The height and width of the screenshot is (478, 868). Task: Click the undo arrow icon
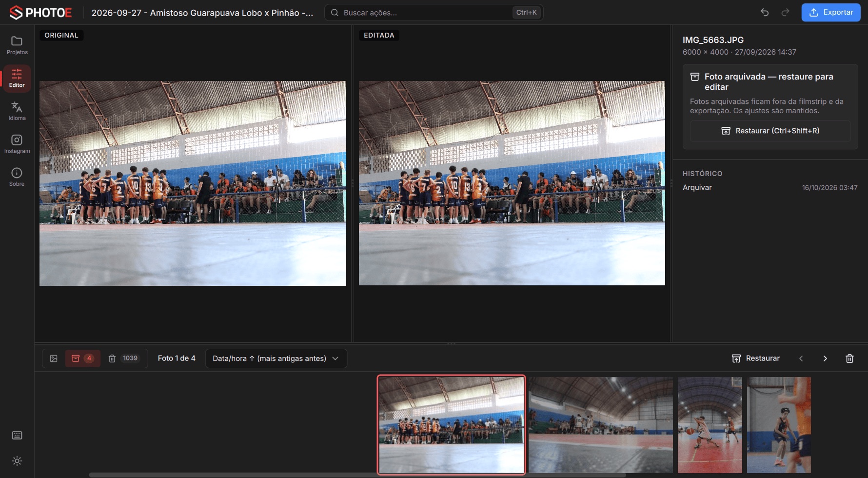point(765,13)
